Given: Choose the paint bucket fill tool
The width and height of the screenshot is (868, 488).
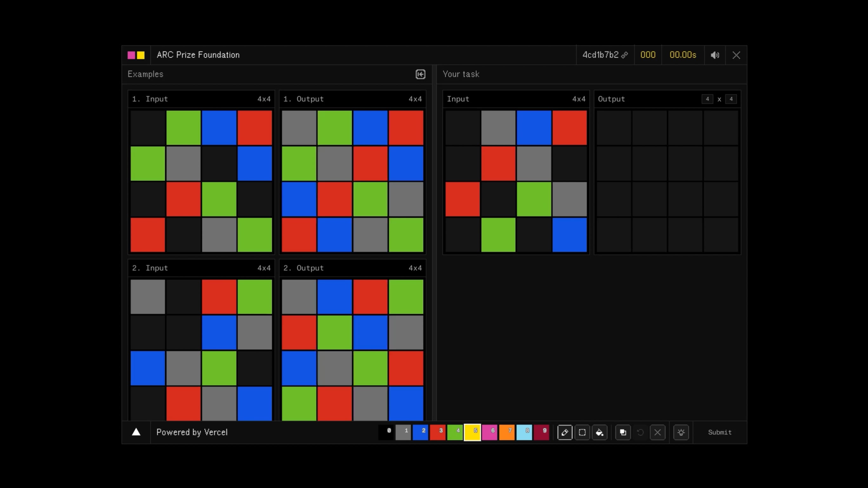Looking at the screenshot, I should (599, 432).
